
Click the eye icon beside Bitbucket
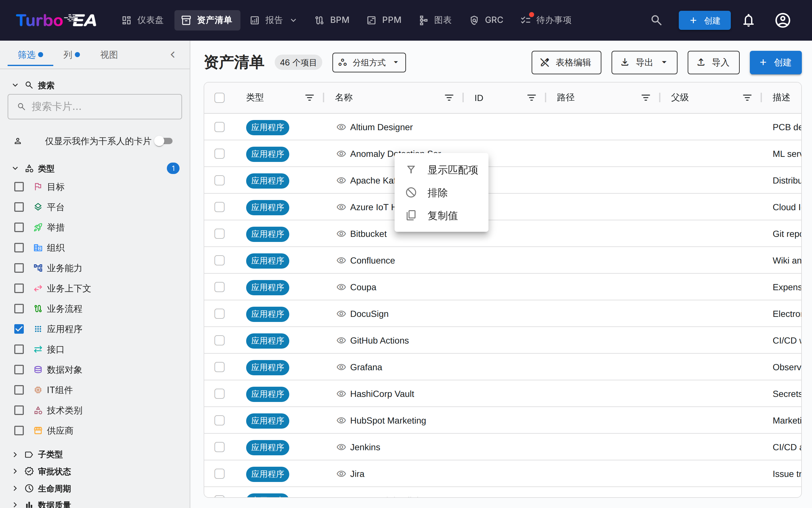tap(341, 234)
